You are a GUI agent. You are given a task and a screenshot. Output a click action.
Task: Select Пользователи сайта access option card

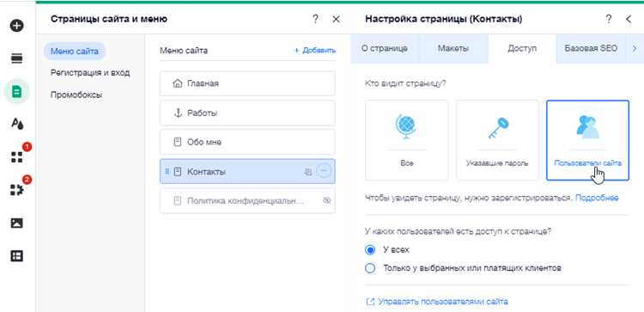pyautogui.click(x=587, y=140)
